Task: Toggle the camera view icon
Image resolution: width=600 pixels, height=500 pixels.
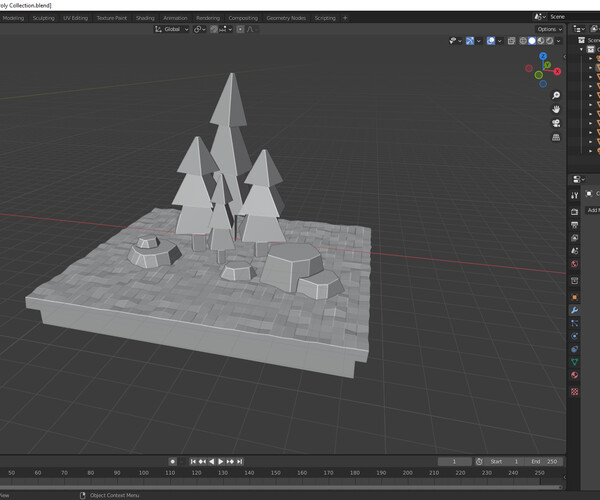Action: (556, 124)
